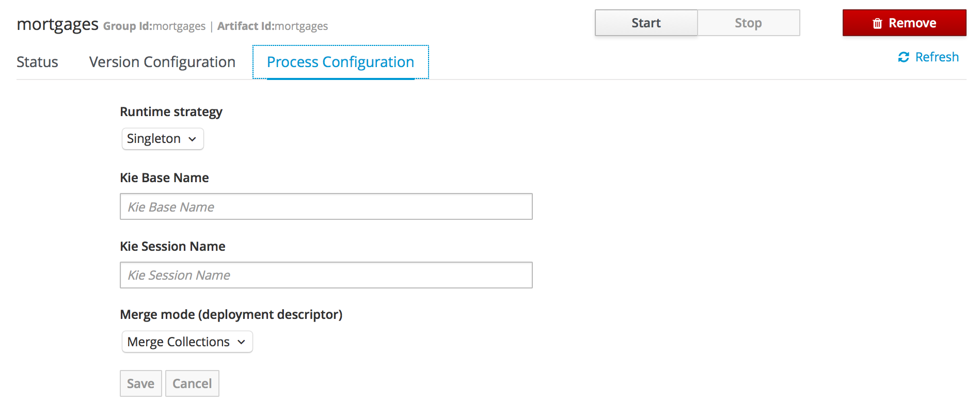Viewport: 980px width, 418px height.
Task: Click the red Remove button label
Action: (x=912, y=23)
